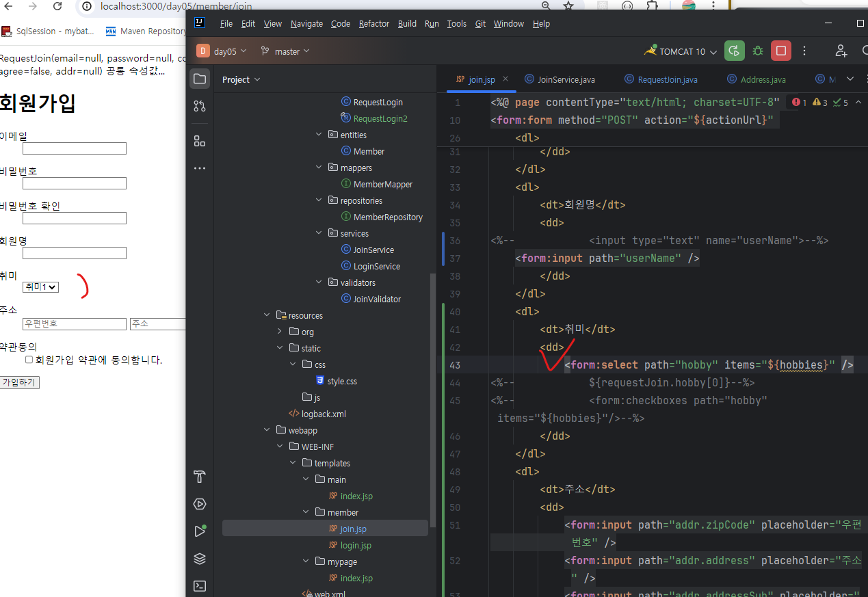Click the error indicator in editor corner
This screenshot has width=868, height=597.
coord(799,103)
